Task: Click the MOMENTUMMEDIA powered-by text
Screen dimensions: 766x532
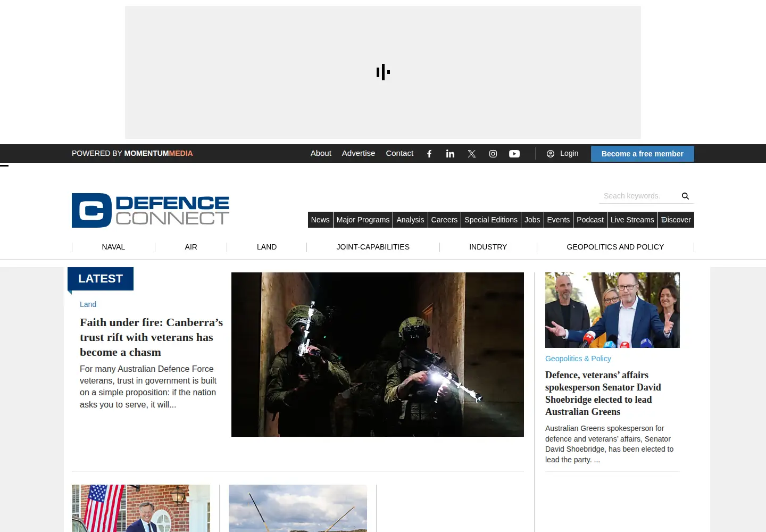Action: tap(159, 153)
